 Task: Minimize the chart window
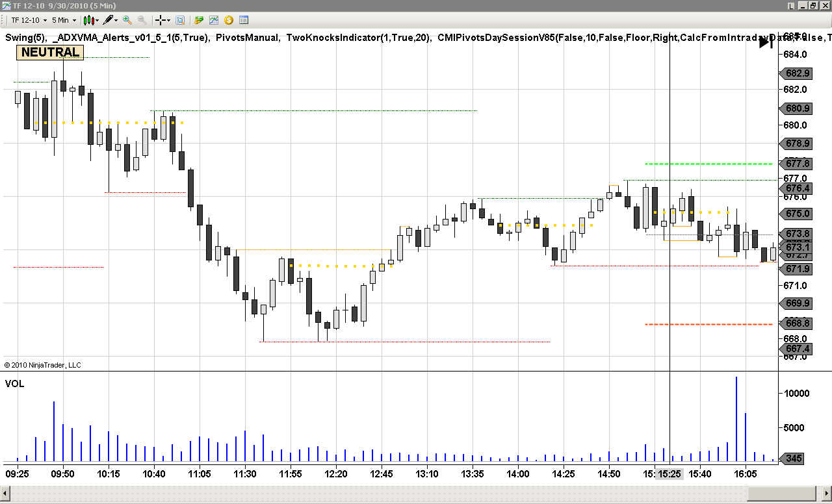[802, 5]
